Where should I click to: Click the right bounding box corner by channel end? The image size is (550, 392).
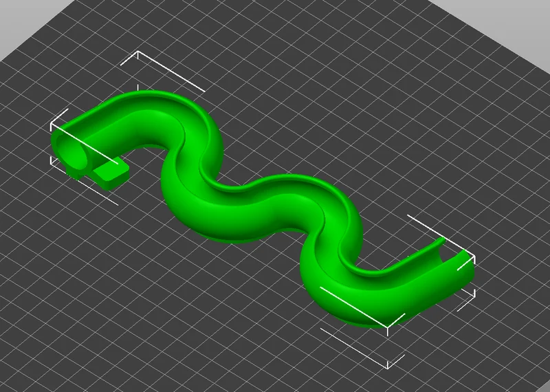[474, 257]
